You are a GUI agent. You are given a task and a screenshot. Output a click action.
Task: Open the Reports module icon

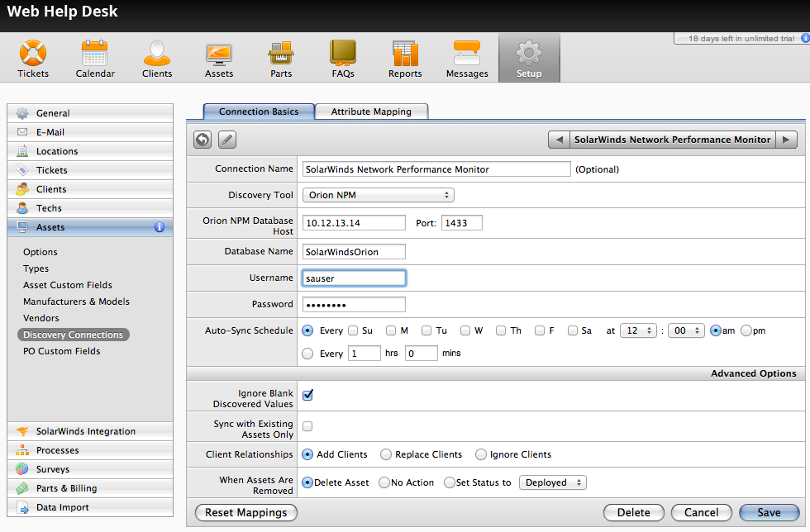point(405,59)
